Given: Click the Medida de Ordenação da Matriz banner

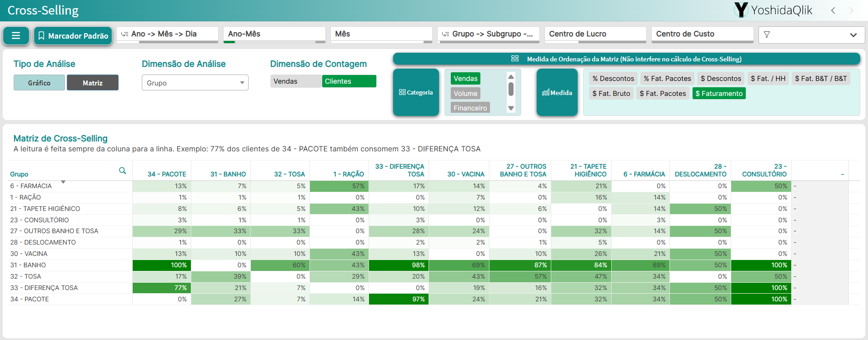Looking at the screenshot, I should (x=626, y=59).
